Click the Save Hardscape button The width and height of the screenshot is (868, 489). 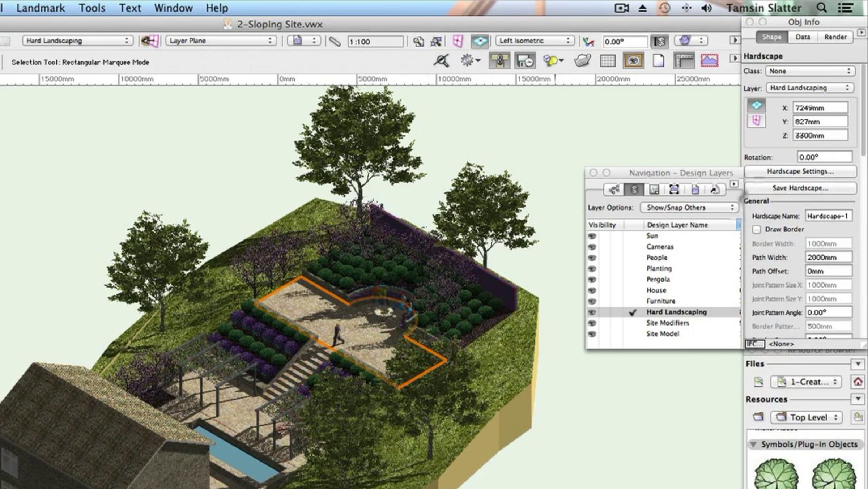tap(800, 188)
